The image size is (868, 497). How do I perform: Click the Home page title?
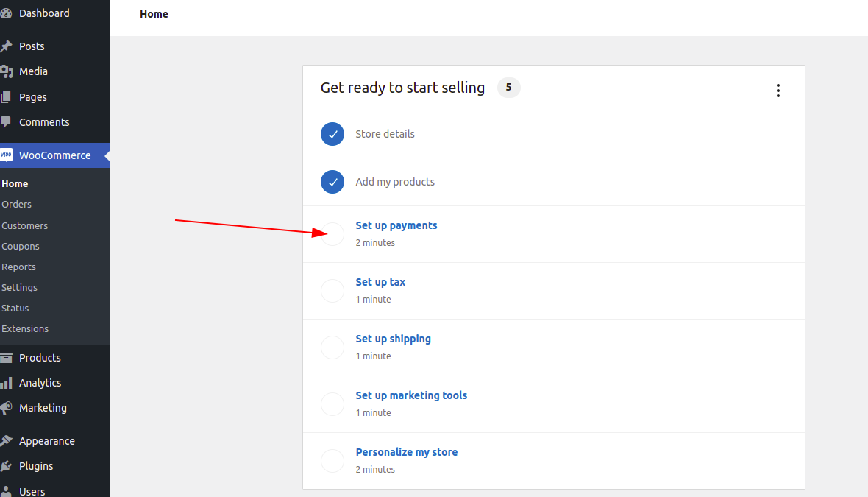[154, 15]
